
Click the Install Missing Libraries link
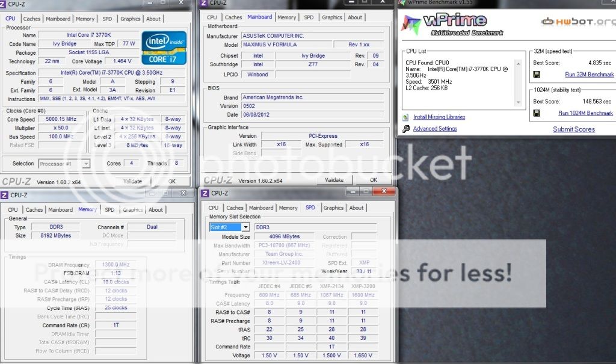pyautogui.click(x=439, y=117)
